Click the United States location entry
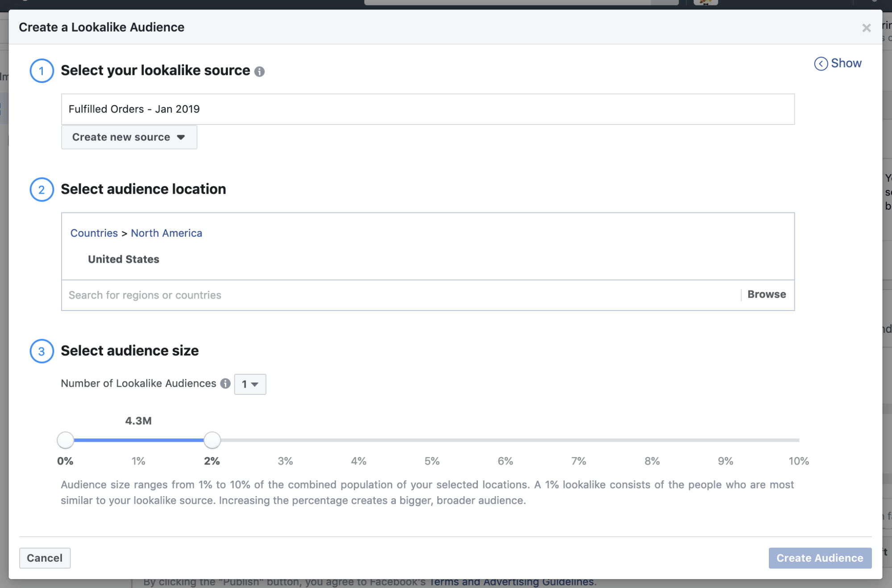Screen dimensions: 892x588 pyautogui.click(x=124, y=259)
